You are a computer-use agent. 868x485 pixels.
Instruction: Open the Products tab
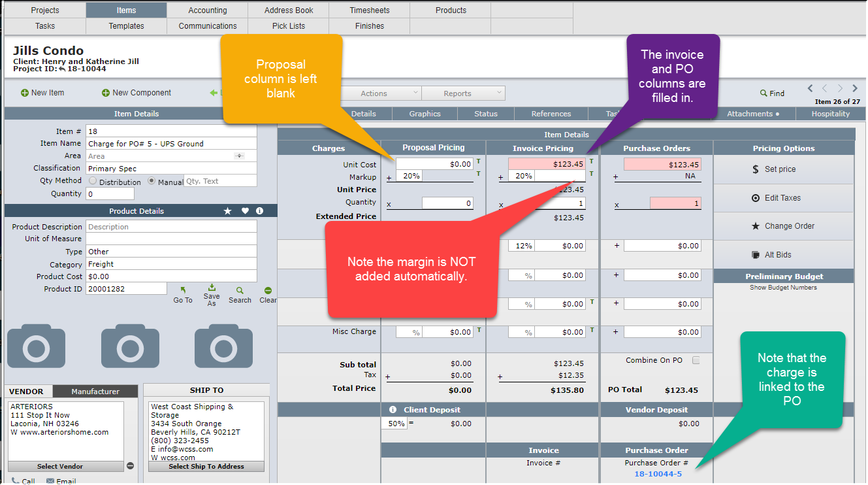coord(451,10)
